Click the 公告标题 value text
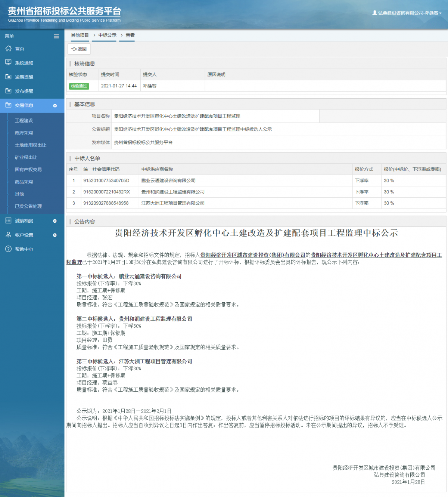 tap(193, 129)
